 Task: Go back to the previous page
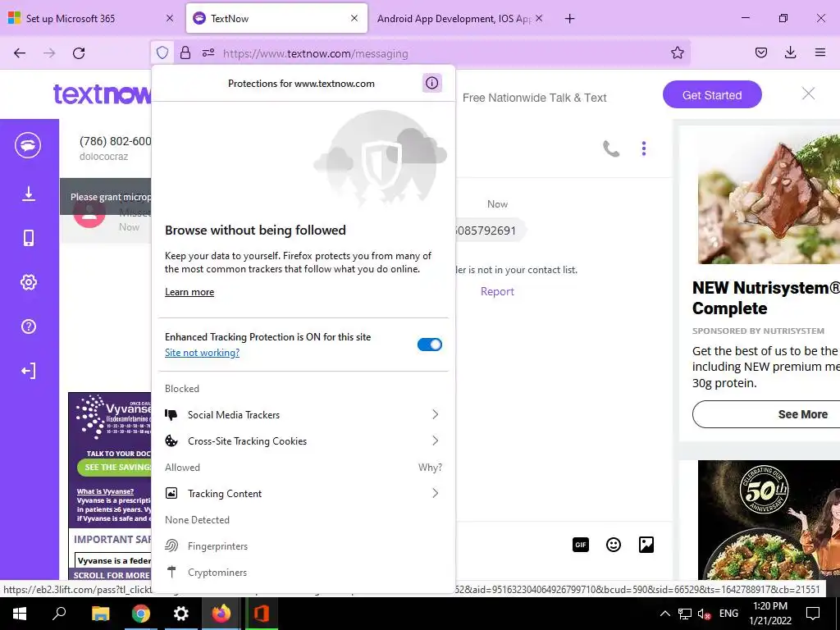pos(20,52)
